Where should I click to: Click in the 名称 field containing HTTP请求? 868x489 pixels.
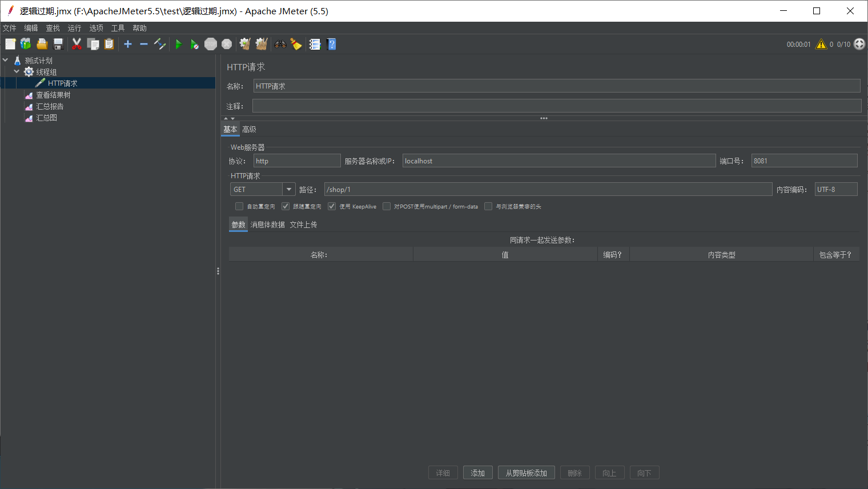tap(557, 86)
